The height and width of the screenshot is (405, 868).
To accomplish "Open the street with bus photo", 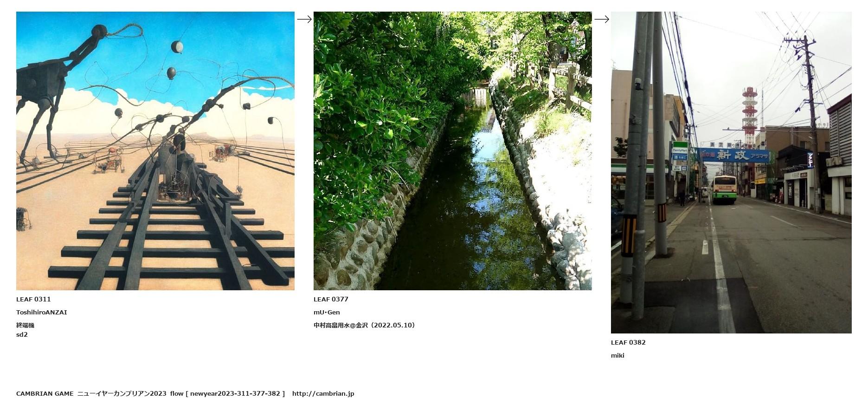I will [x=731, y=172].
